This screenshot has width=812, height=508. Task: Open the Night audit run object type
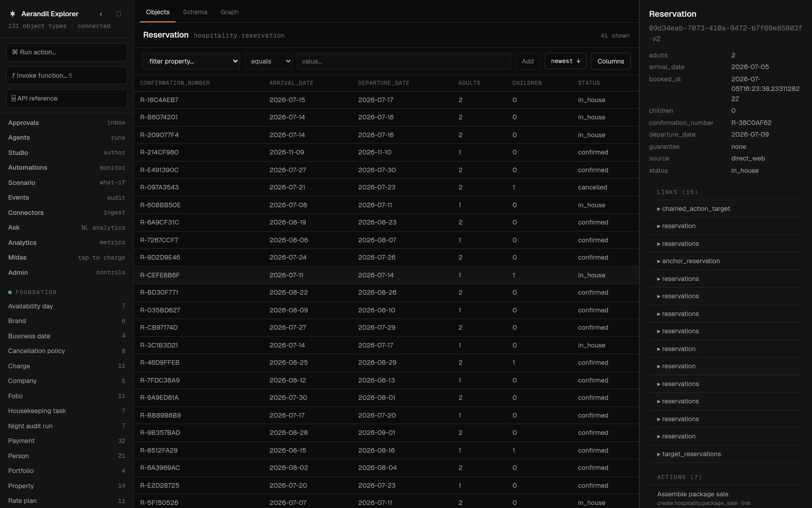pos(66,426)
